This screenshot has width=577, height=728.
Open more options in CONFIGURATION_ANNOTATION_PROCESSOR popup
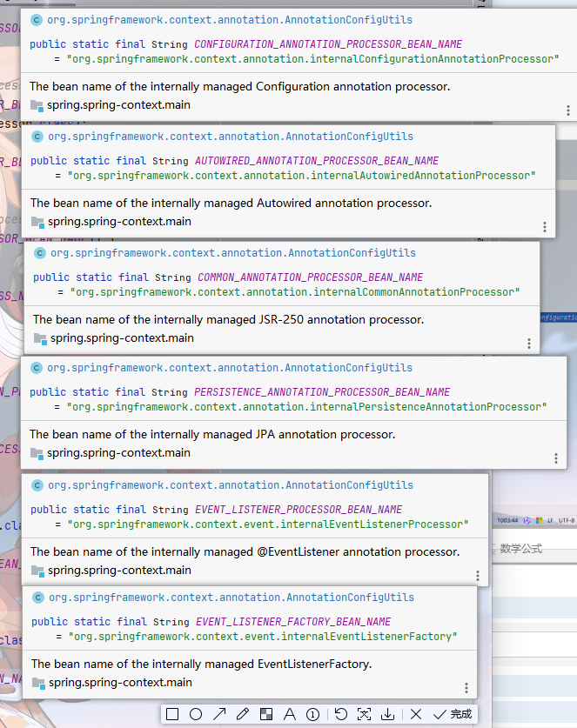(567, 110)
